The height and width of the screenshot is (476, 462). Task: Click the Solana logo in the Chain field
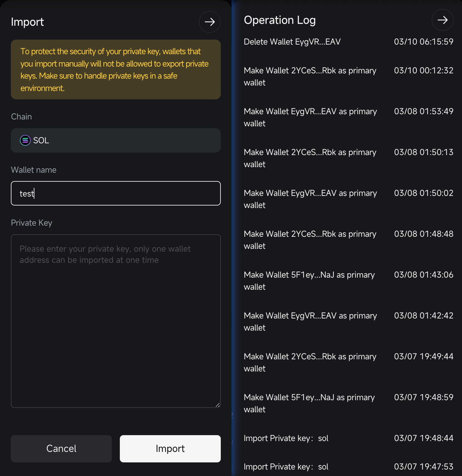[25, 141]
